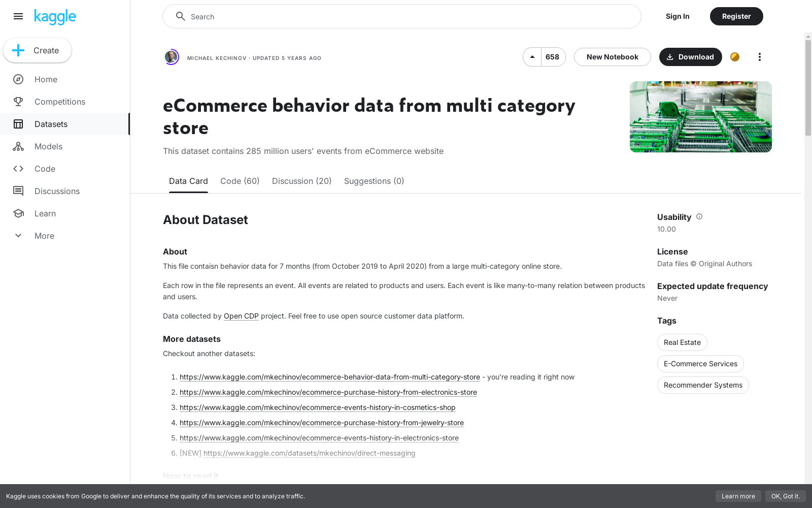Click the search magnifier icon
This screenshot has width=812, height=508.
pos(180,16)
